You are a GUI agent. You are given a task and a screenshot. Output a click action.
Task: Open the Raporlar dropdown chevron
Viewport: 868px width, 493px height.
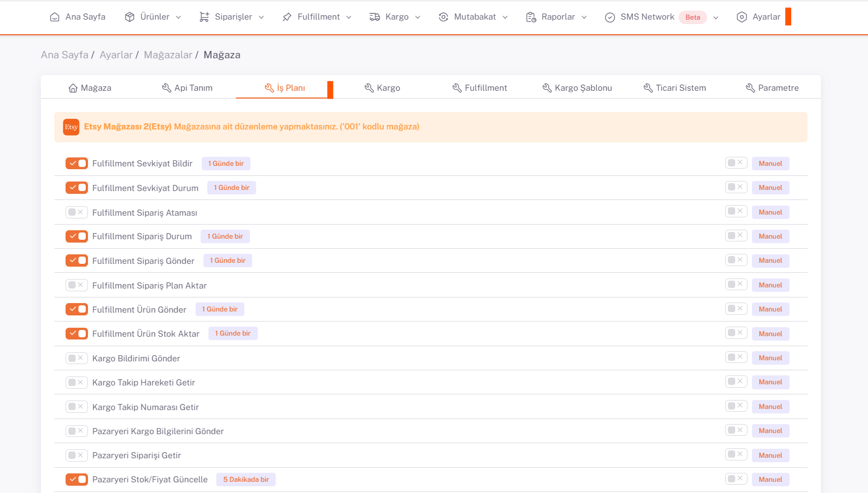(584, 17)
